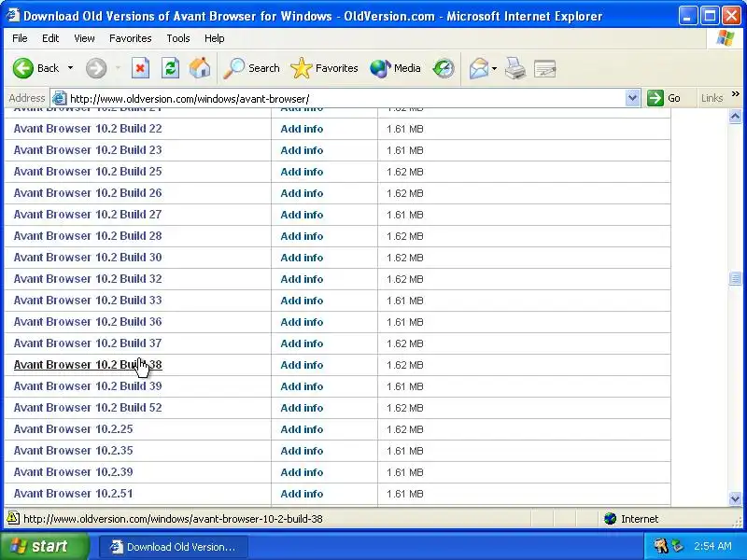Open Avant Browser 10.2 Build 38 link
Screen dimensions: 747x560
click(x=88, y=365)
